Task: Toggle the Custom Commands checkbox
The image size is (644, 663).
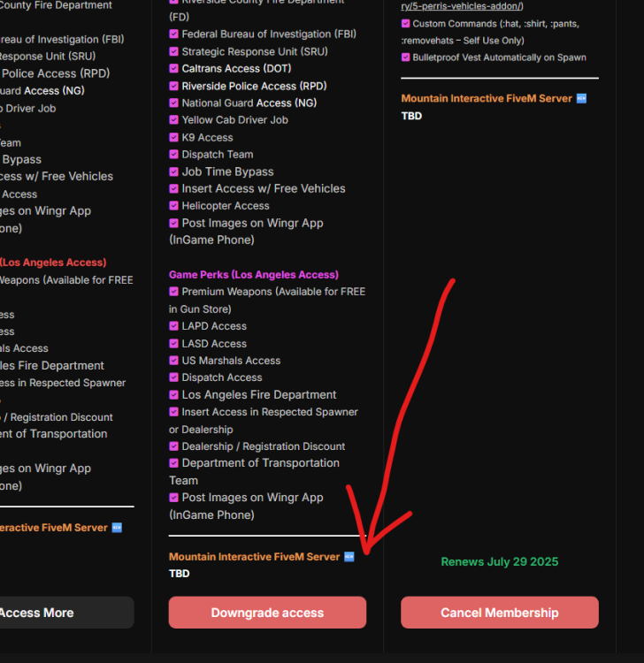Action: [x=405, y=23]
